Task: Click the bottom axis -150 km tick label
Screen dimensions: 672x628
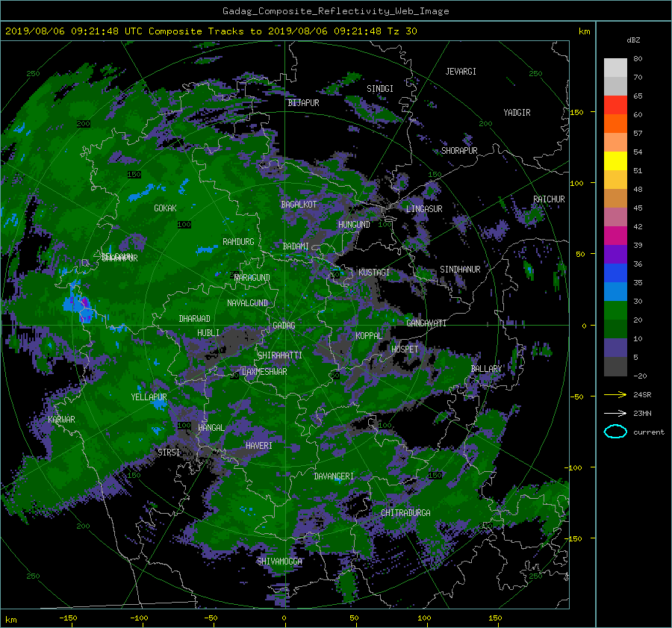Action: pyautogui.click(x=68, y=618)
